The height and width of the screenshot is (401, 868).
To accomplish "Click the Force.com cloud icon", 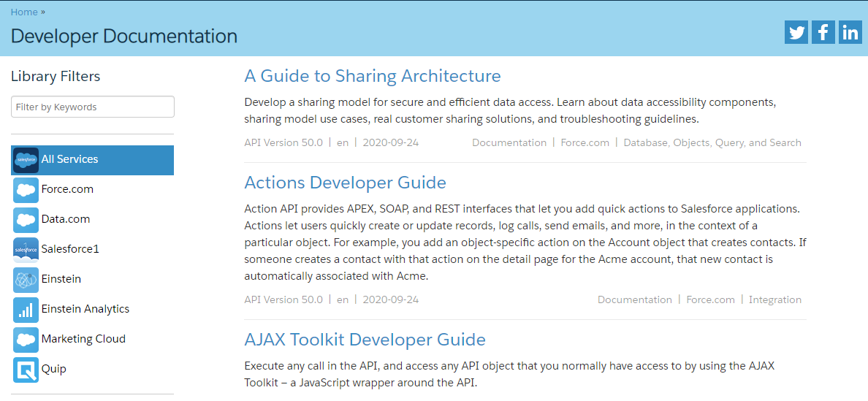I will click(x=26, y=190).
